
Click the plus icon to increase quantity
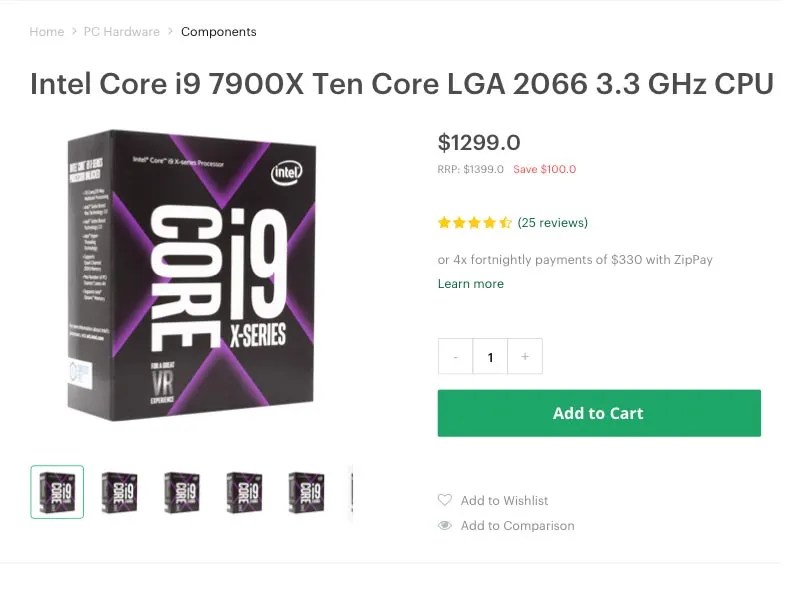click(x=524, y=356)
